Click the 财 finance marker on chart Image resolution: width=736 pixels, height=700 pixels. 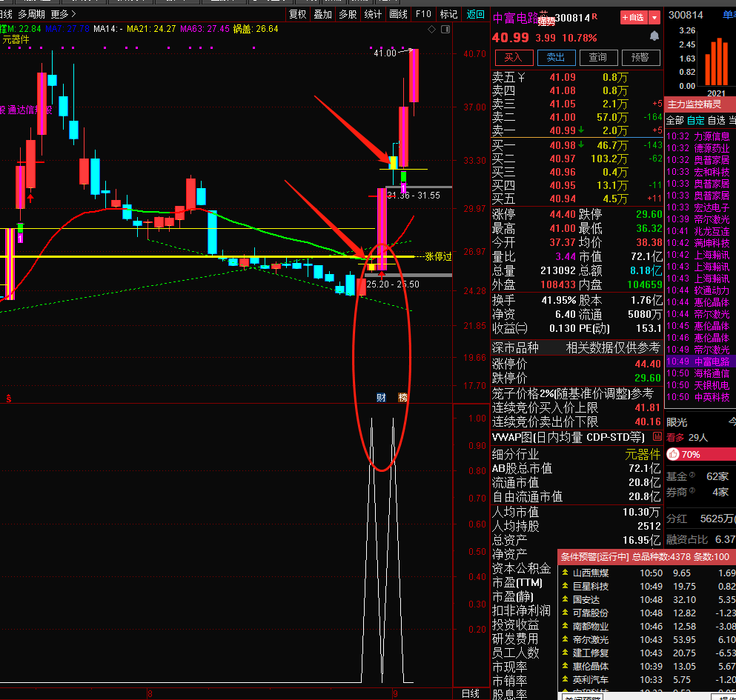[x=381, y=397]
